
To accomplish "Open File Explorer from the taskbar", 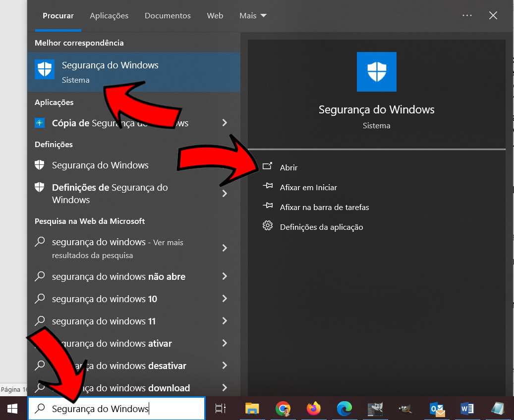I will (252, 409).
